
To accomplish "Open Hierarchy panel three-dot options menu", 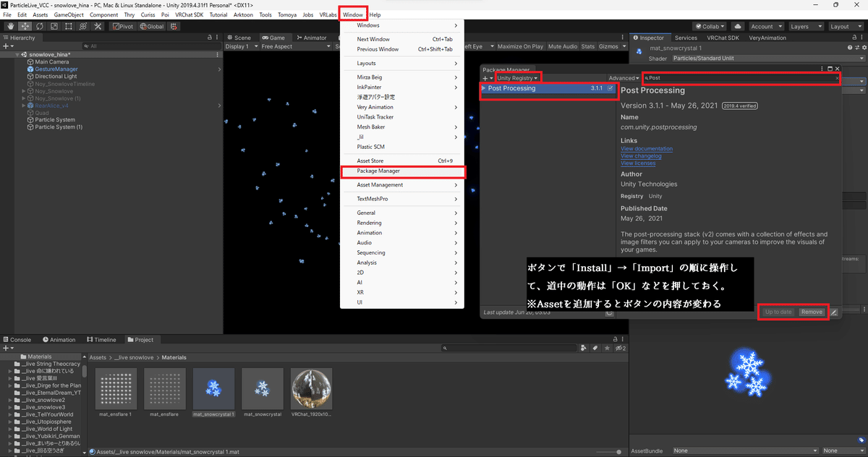I will pyautogui.click(x=218, y=38).
